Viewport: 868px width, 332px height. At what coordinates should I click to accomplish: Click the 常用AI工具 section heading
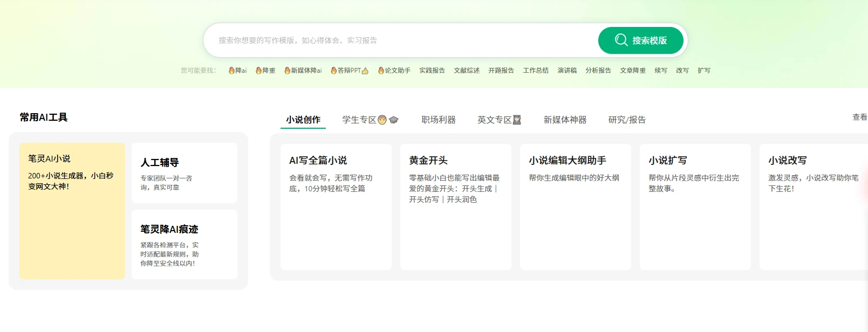pos(44,117)
